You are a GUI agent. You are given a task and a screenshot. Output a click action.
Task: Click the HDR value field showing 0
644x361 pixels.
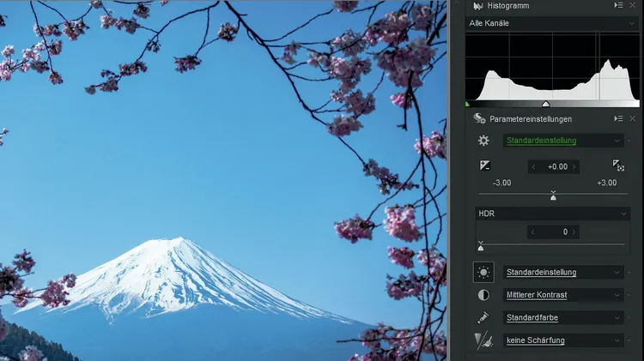point(553,232)
